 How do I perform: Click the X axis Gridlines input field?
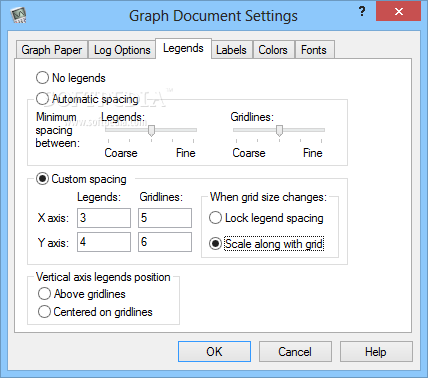(x=165, y=218)
